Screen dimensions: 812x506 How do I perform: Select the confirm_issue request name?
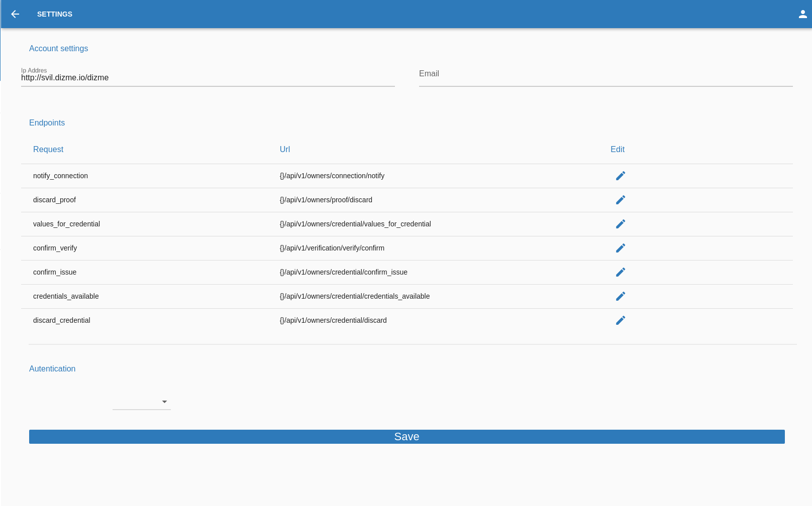click(55, 272)
